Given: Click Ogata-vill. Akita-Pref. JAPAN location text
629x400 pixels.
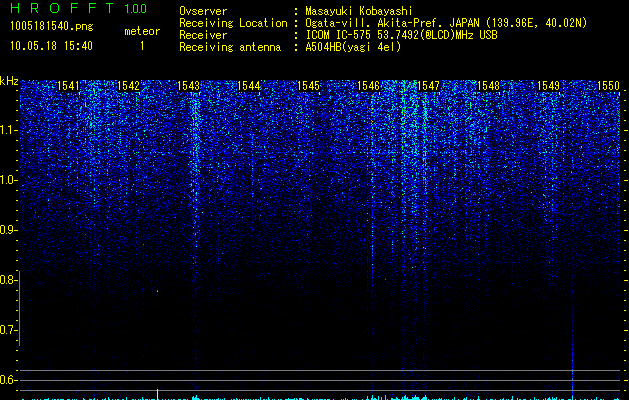Looking at the screenshot, I should click(446, 23).
